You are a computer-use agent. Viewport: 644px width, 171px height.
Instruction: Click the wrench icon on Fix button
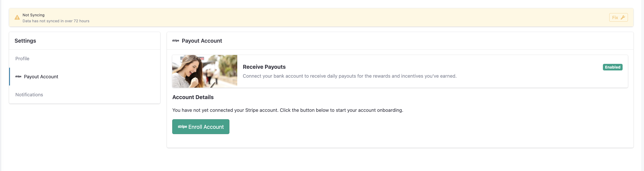[x=623, y=18]
